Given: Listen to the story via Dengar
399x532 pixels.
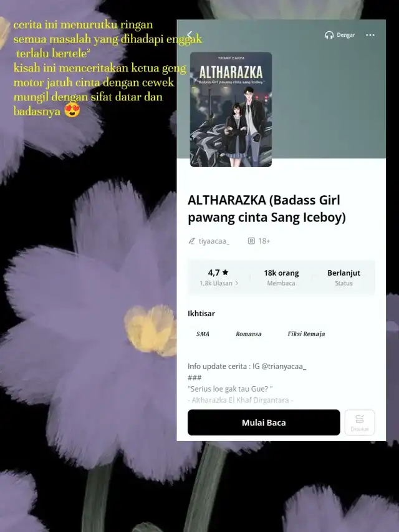Looking at the screenshot, I should pyautogui.click(x=340, y=35).
